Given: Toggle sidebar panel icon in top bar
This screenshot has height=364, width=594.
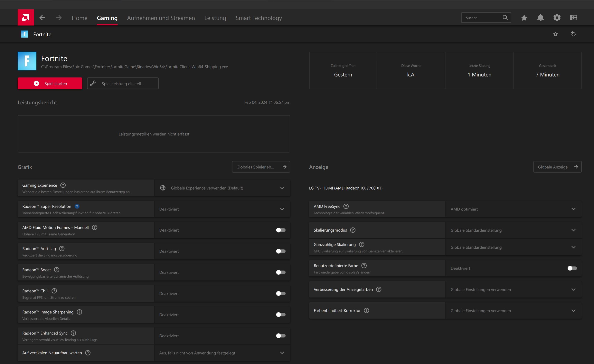Looking at the screenshot, I should tap(573, 18).
